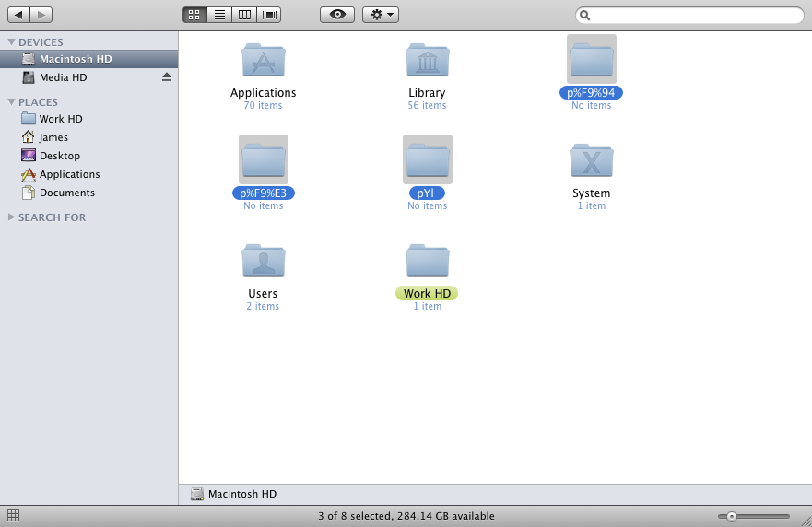Click the Finder search field
812x527 pixels.
(x=689, y=15)
